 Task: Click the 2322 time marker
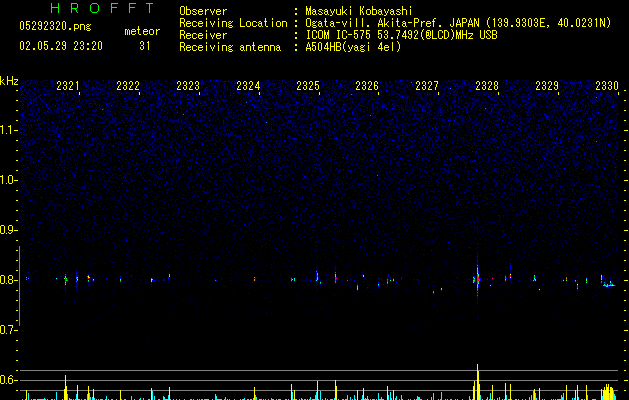(x=128, y=85)
